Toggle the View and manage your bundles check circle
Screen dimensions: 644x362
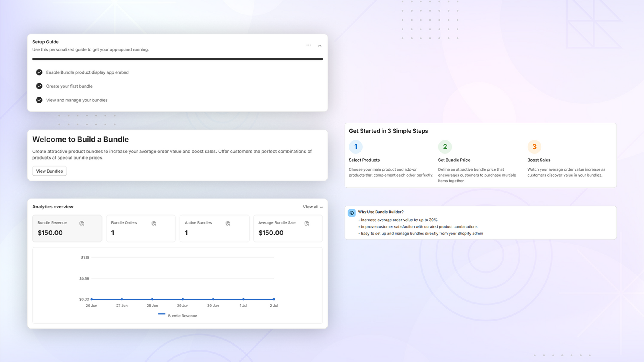click(39, 100)
